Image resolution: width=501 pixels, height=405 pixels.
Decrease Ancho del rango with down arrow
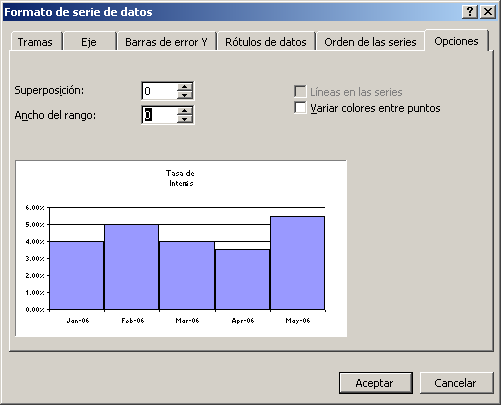[185, 119]
